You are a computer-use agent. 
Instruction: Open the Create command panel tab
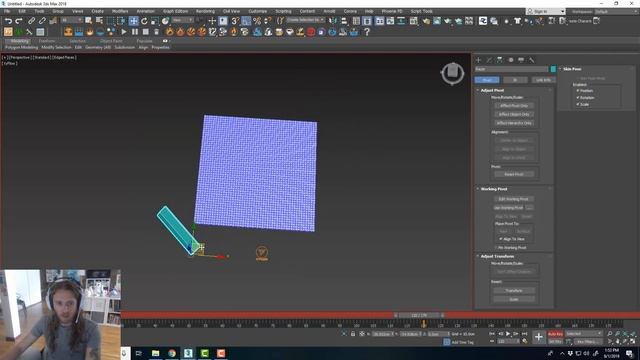click(478, 60)
